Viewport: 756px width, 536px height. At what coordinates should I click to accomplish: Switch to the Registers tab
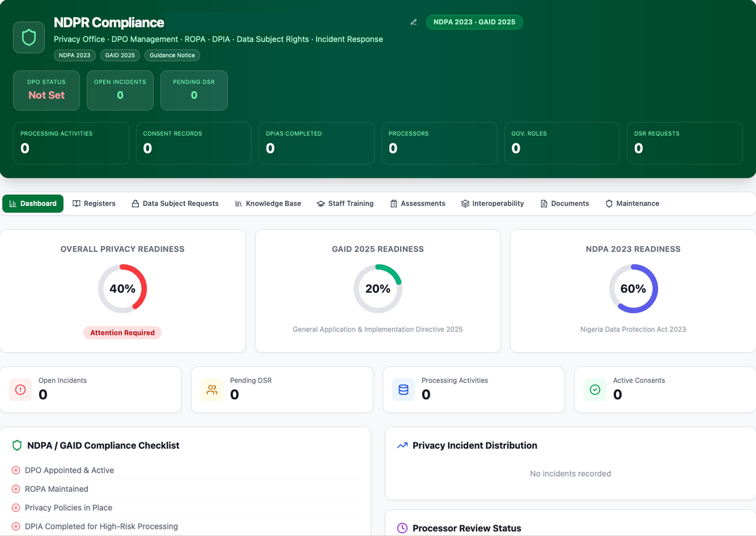[94, 203]
